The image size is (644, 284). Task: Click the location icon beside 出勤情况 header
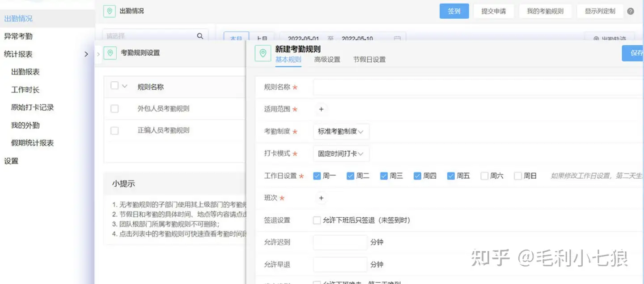pos(110,11)
